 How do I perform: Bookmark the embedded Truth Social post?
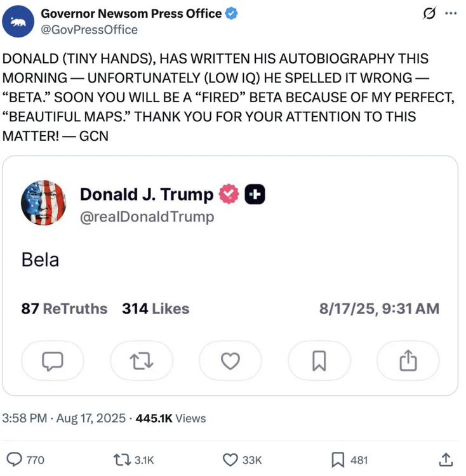coord(319,361)
